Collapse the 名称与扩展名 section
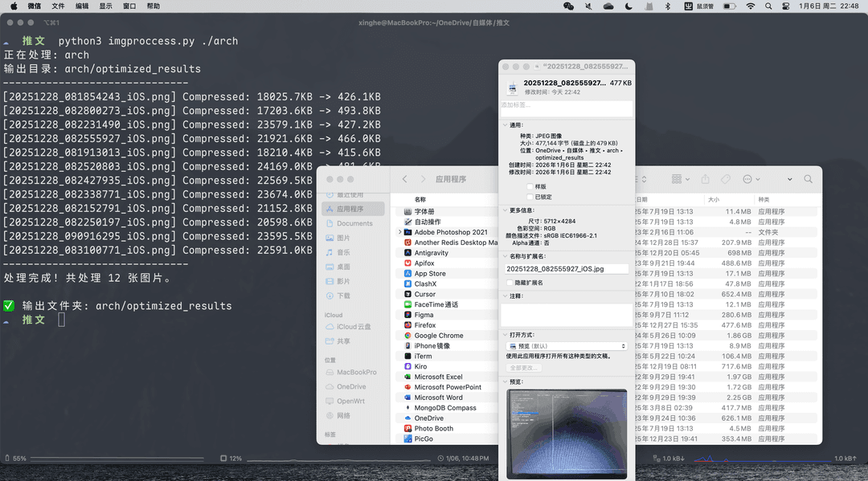Image resolution: width=868 pixels, height=481 pixels. pos(505,256)
